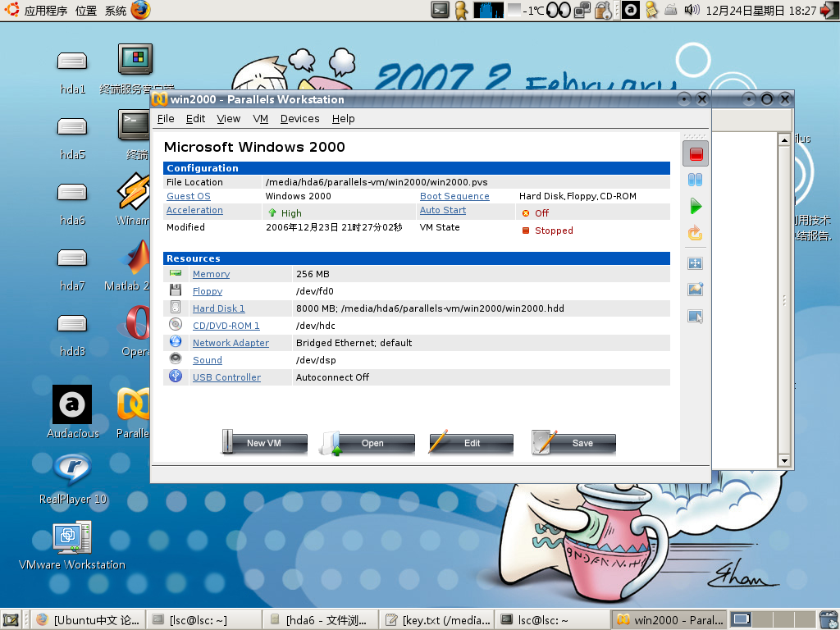Open the Memory settings link
The height and width of the screenshot is (630, 840).
click(211, 274)
